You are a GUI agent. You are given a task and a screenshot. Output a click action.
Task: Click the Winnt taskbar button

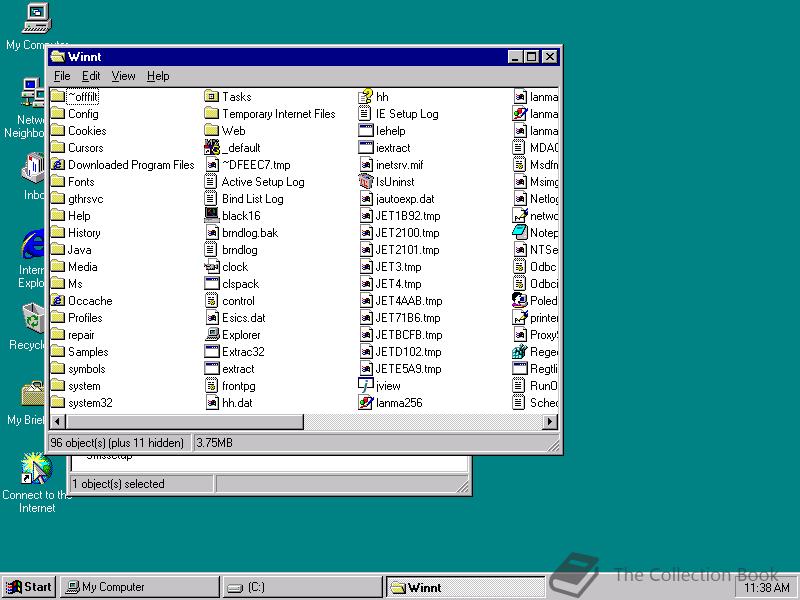[465, 587]
